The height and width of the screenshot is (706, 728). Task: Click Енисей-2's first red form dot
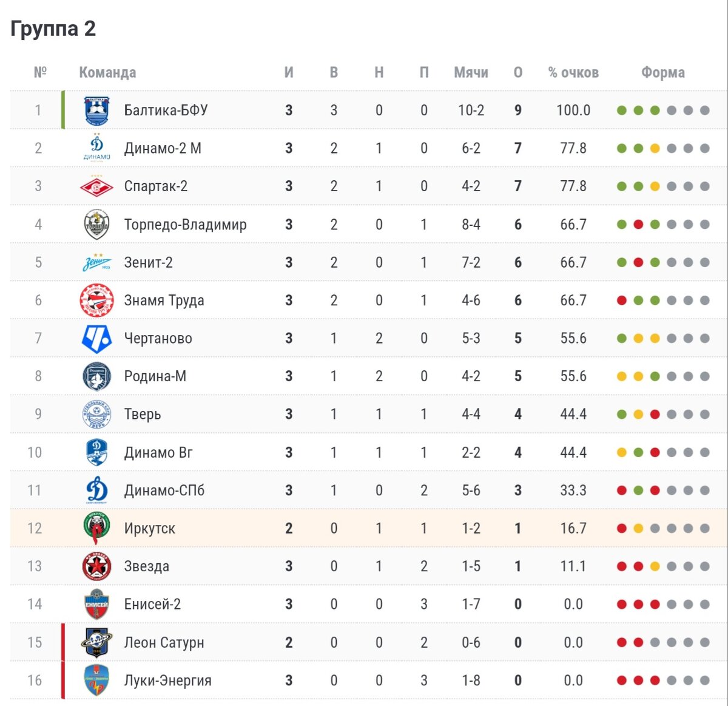tap(622, 605)
